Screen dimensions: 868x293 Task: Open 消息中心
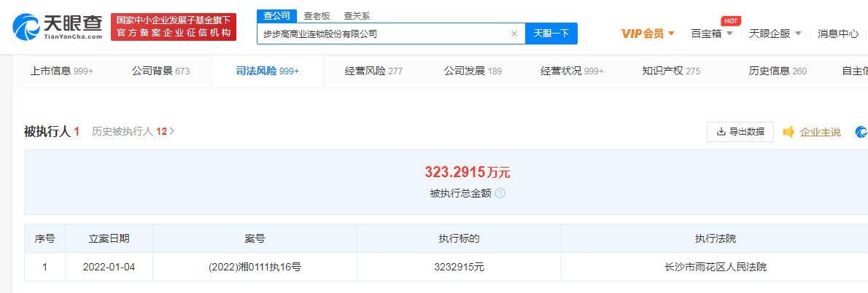838,34
